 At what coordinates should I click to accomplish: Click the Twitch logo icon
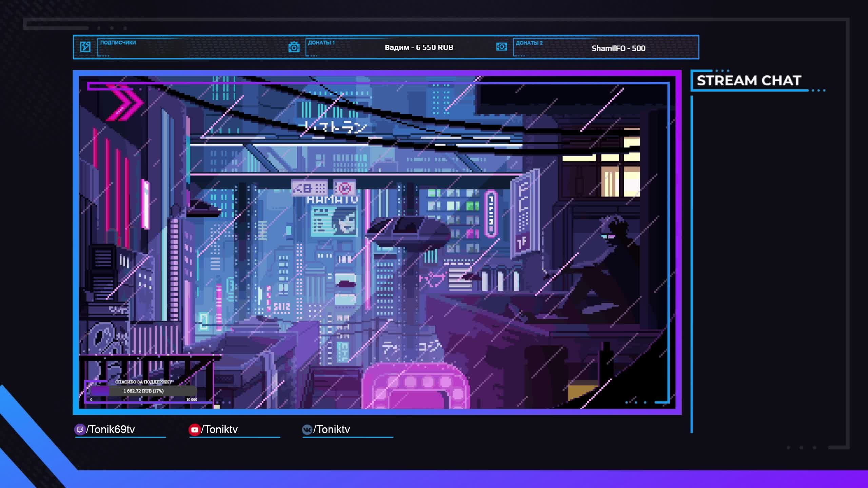80,430
